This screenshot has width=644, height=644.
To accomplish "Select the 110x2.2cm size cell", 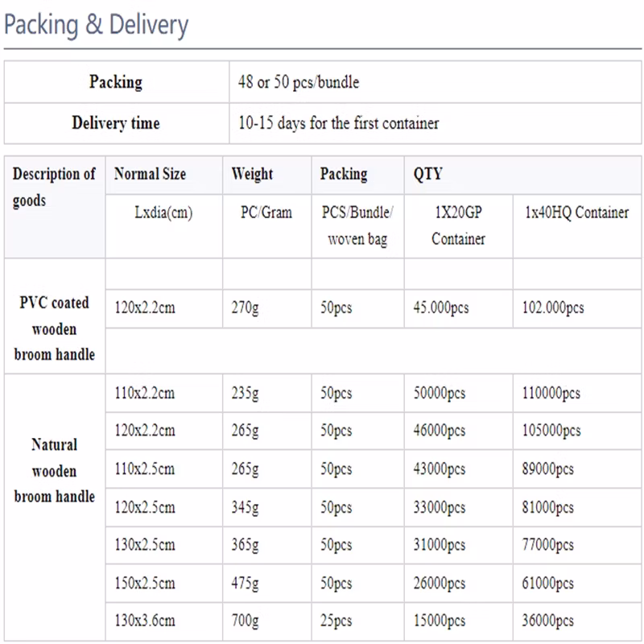I will [164, 393].
